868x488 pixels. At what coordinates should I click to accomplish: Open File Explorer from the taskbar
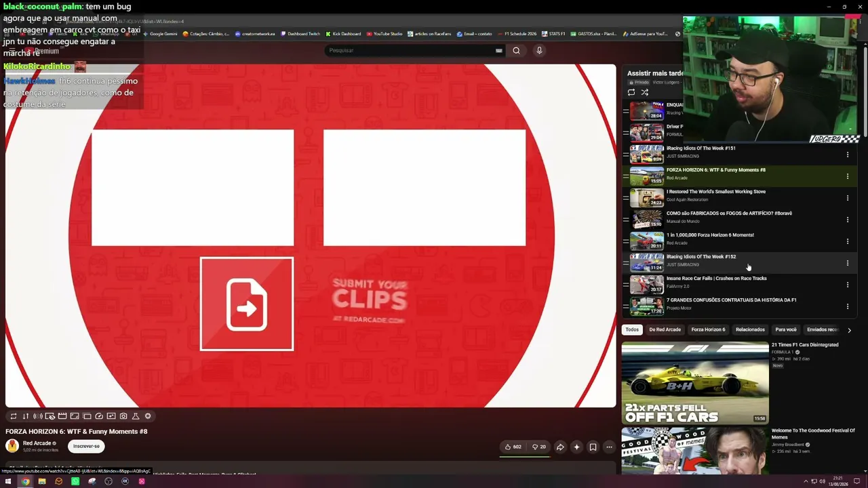click(42, 481)
